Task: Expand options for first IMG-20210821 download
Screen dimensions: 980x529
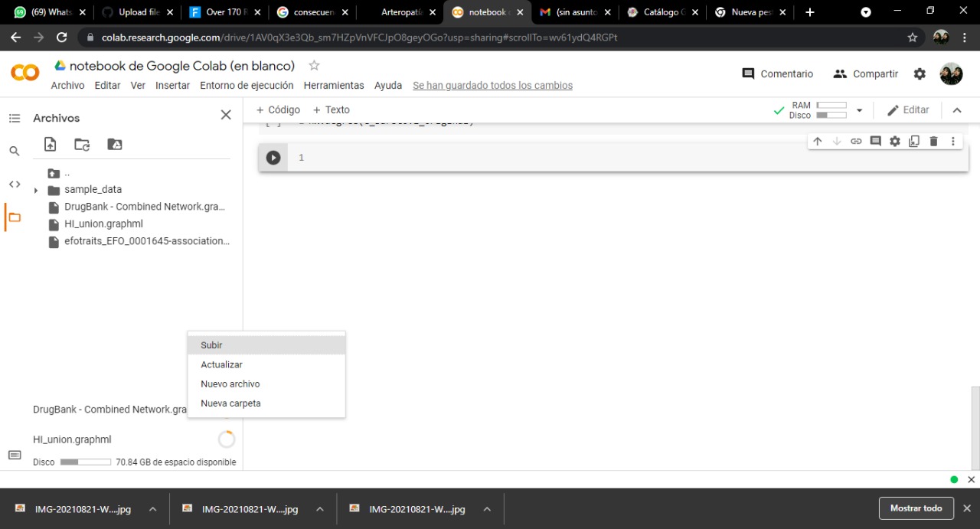Action: (x=152, y=509)
